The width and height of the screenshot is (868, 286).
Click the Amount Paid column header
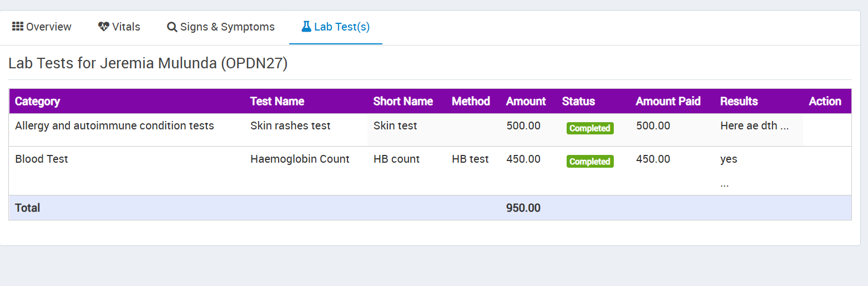click(x=668, y=101)
